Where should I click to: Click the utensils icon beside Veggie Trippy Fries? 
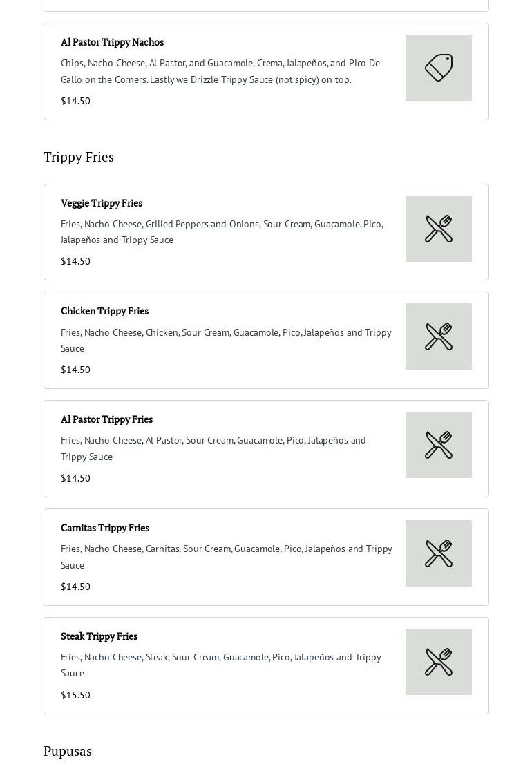[439, 229]
